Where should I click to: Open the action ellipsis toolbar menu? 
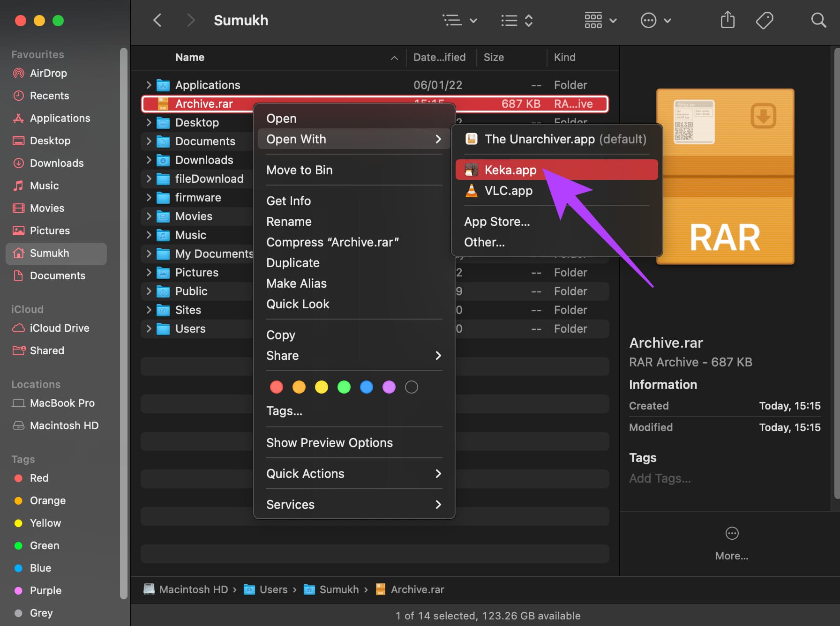point(656,20)
